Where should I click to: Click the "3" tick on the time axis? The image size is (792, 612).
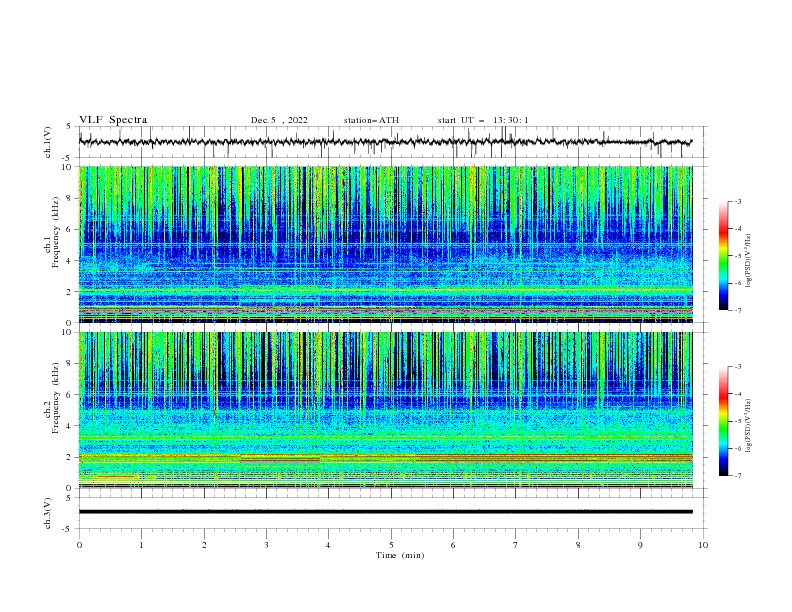click(x=266, y=545)
